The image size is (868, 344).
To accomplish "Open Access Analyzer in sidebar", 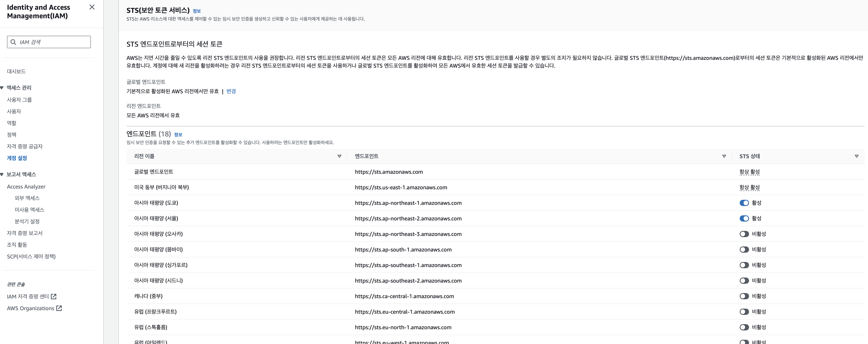I will (26, 187).
